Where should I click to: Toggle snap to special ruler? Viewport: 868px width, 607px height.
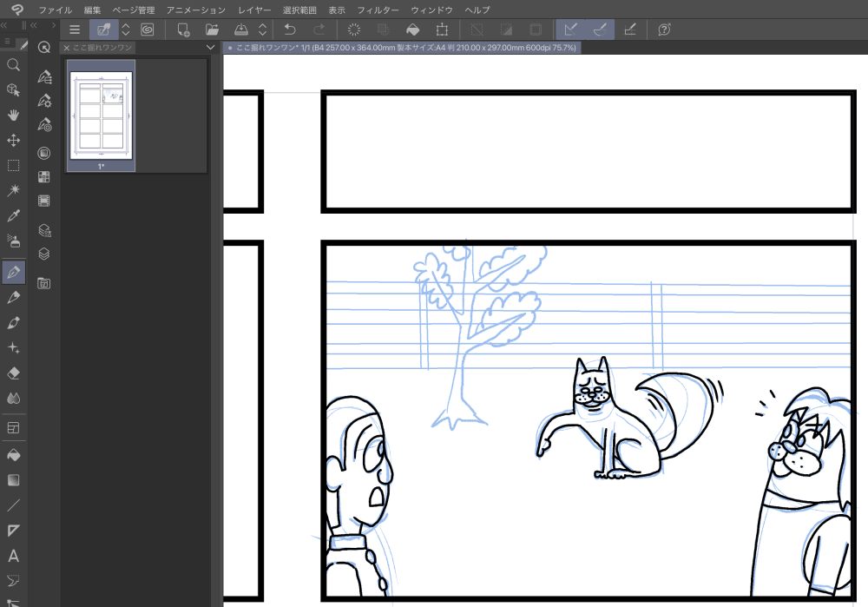[x=600, y=30]
